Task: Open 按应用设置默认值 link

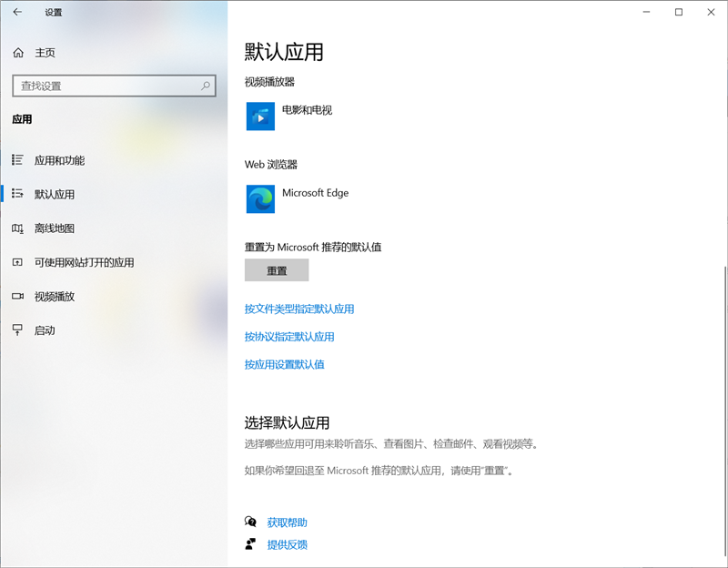Action: [287, 363]
